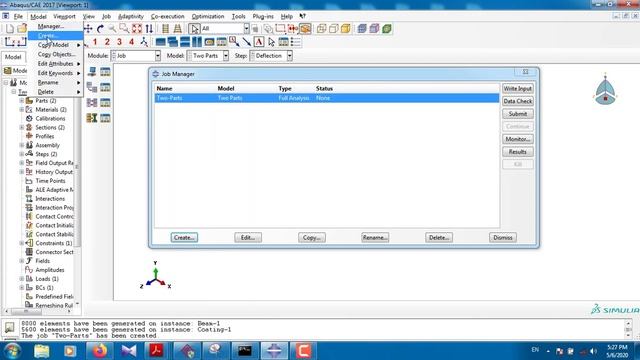Click Write Input in Job Manager
The image size is (640, 360).
point(518,89)
